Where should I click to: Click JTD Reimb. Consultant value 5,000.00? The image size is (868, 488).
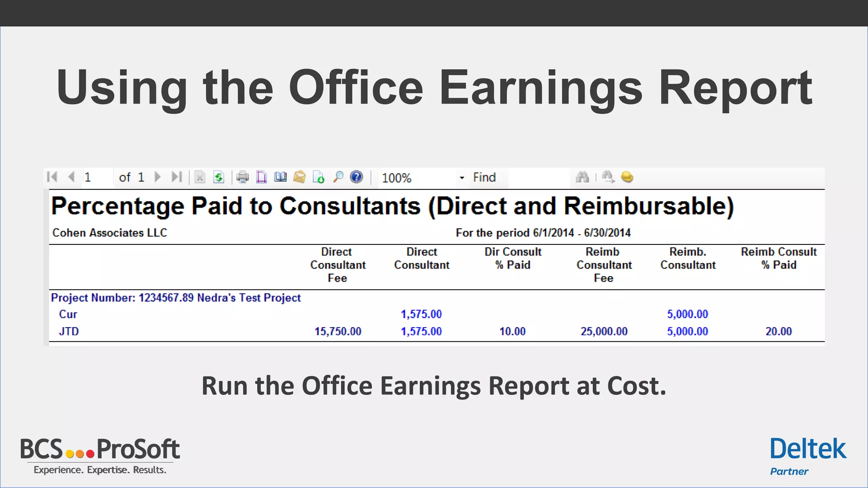tap(687, 331)
